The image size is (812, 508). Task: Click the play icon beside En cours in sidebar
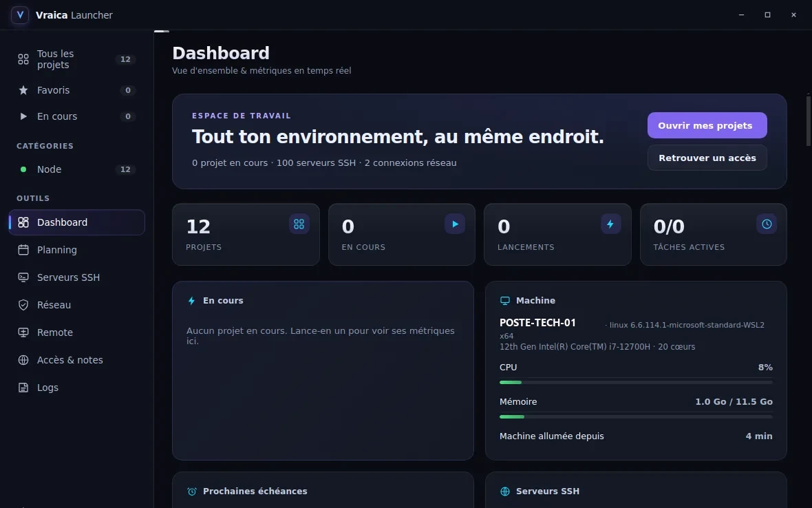[23, 116]
